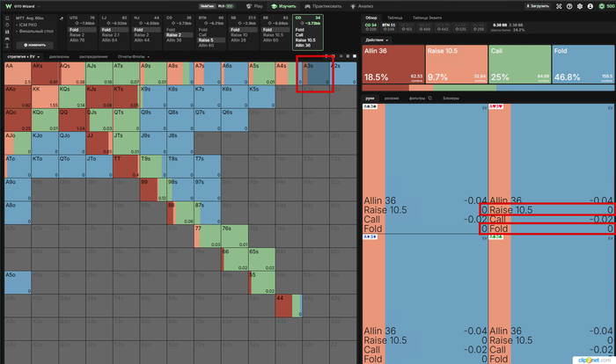This screenshot has height=364, width=616.
Task: Select the largest grid view square icon
Action: [355, 56]
